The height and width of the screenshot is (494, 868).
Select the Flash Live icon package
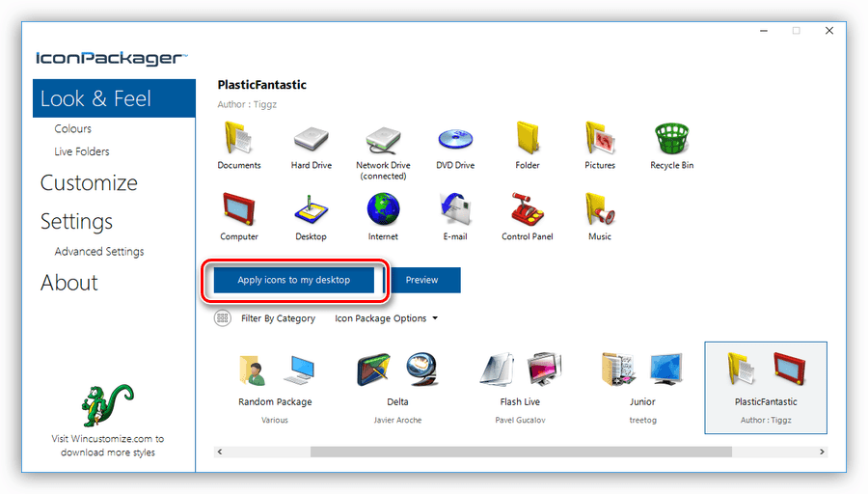(520, 388)
